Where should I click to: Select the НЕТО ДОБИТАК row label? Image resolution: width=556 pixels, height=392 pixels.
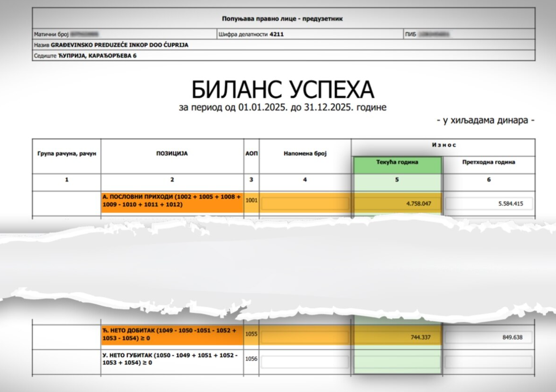172,334
